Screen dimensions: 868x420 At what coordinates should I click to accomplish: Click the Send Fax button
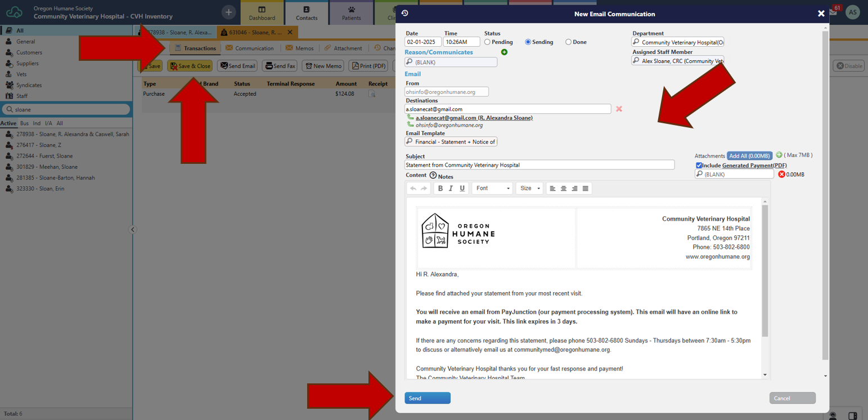coord(280,66)
